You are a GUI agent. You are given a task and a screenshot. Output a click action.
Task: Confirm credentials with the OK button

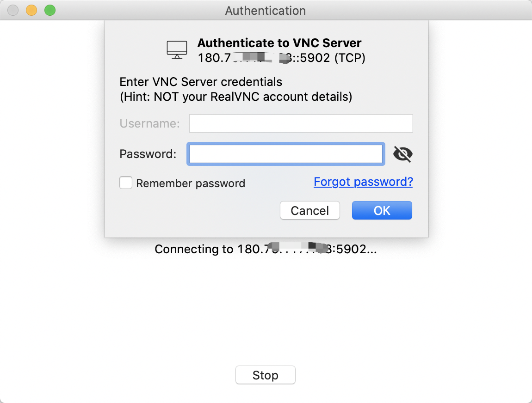coord(382,211)
